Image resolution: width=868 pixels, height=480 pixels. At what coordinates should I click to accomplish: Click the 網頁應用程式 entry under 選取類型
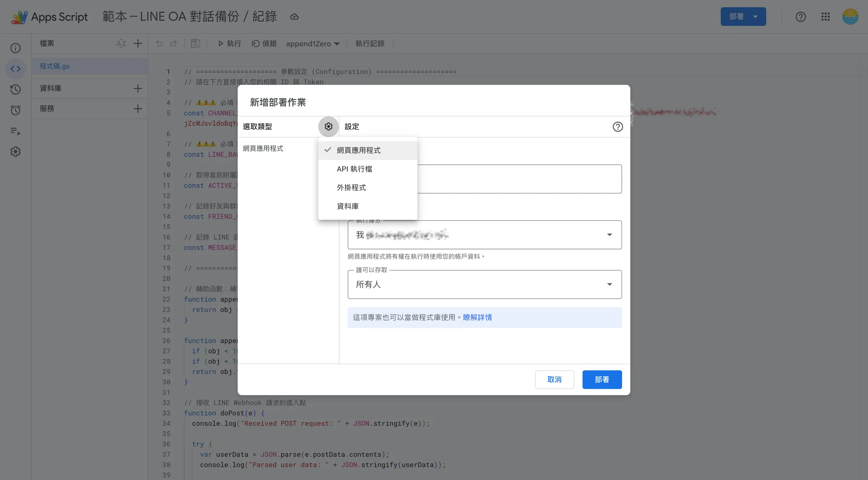point(263,149)
